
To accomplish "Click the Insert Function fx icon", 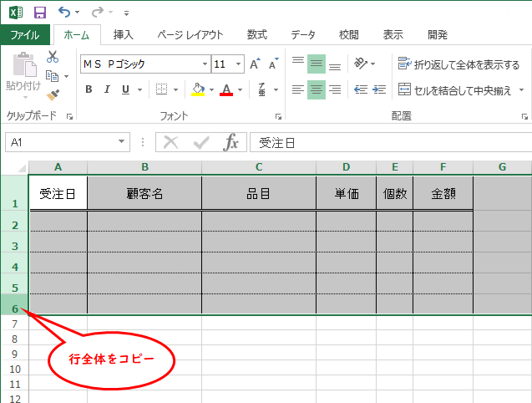I will coord(231,142).
